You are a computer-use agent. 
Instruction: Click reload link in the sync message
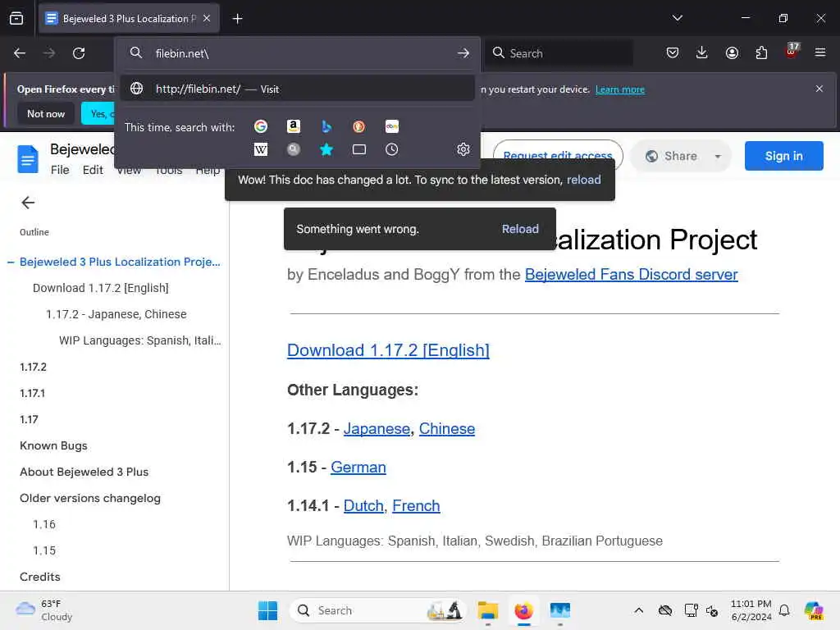[584, 180]
